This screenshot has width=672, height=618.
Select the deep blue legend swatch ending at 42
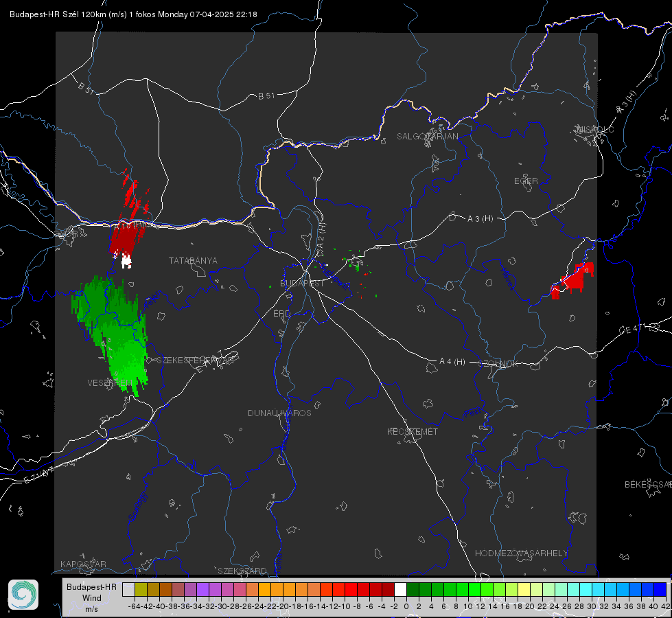click(x=660, y=589)
